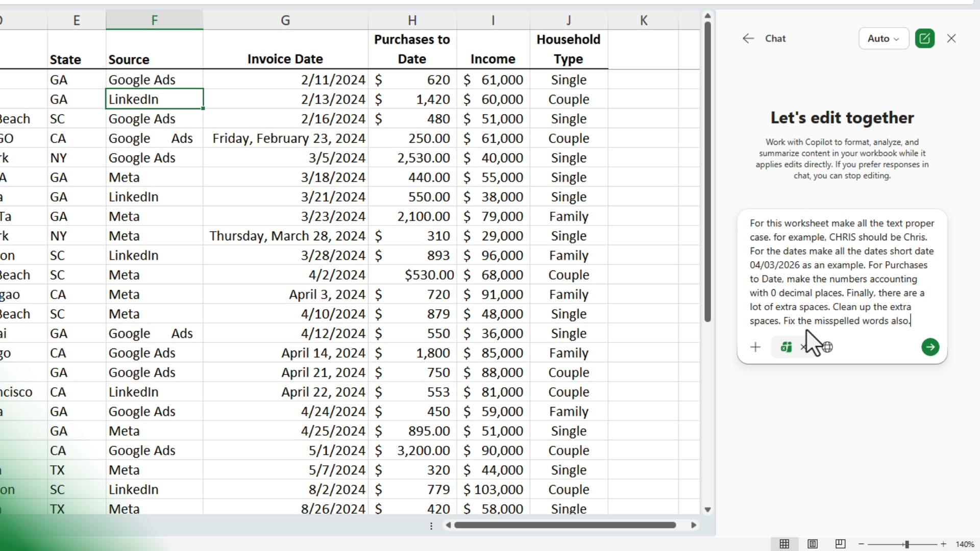
Task: Toggle the web search globe icon in Copilot
Action: click(x=827, y=347)
